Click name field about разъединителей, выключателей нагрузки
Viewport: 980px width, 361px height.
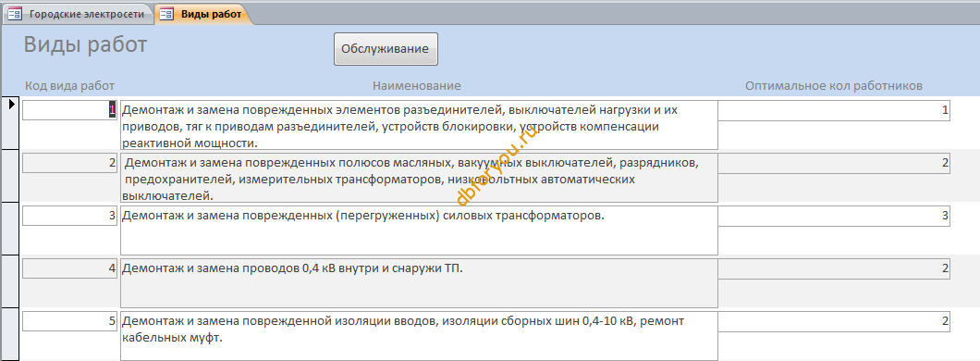[x=420, y=125]
